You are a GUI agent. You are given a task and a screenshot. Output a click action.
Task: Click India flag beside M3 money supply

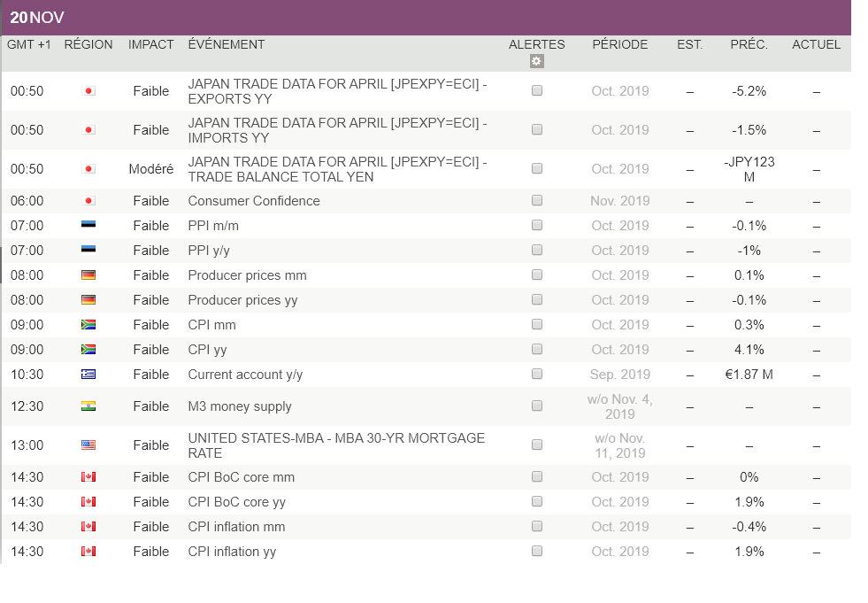(88, 406)
